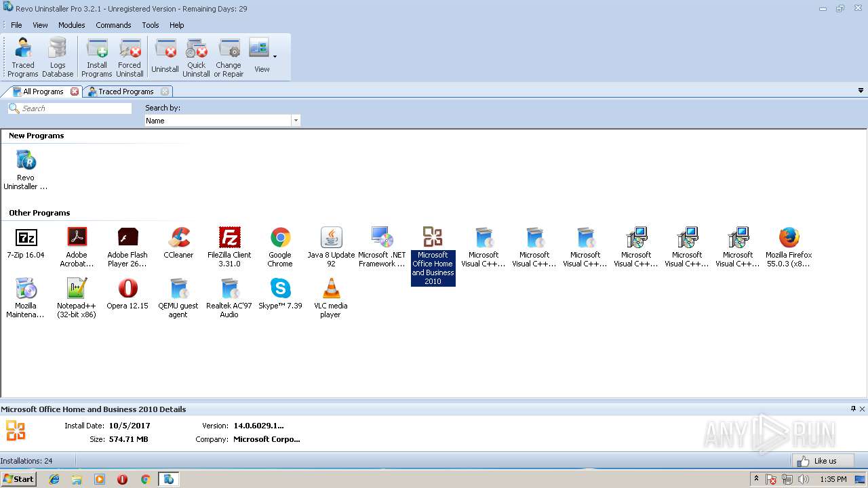868x488 pixels.
Task: Click the Other Programs group header
Action: (x=39, y=213)
